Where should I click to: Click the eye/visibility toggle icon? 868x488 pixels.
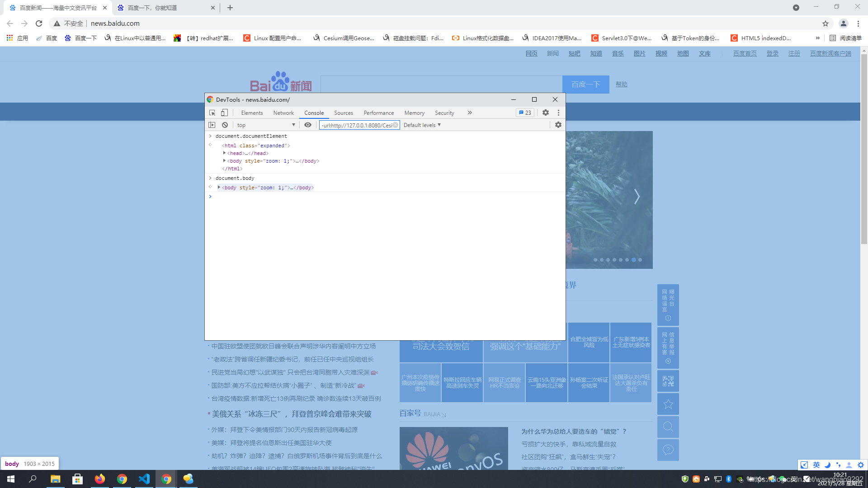pos(307,125)
